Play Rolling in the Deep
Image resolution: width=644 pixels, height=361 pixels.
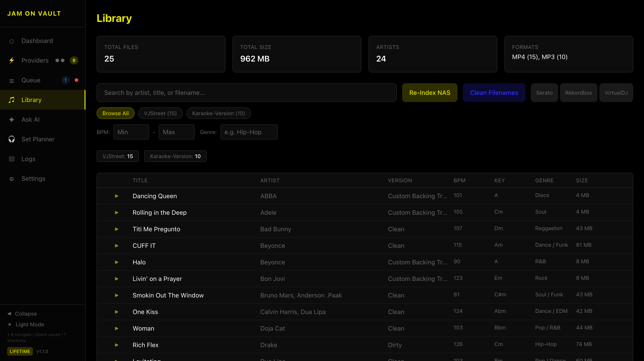[x=117, y=212]
